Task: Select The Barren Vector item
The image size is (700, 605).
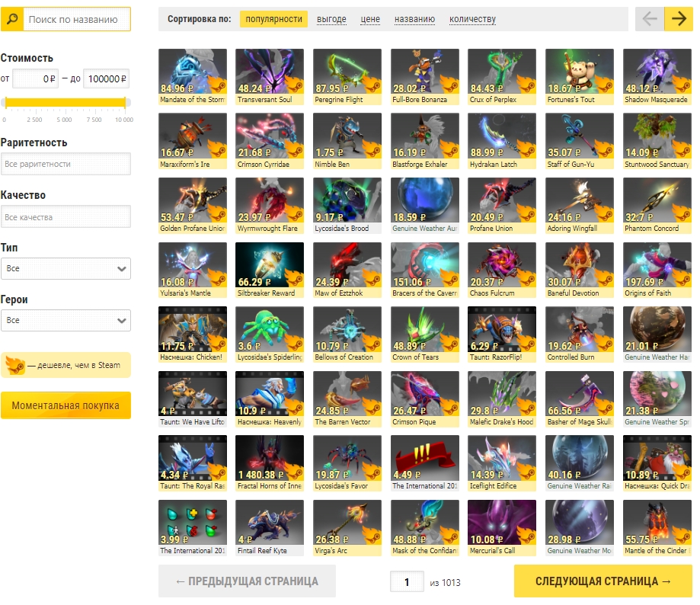Action: pos(347,399)
